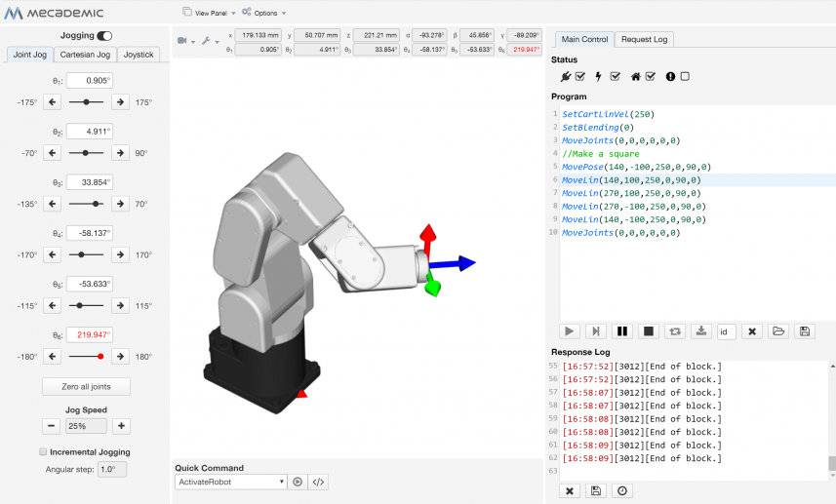Click the theta 1 slider
This screenshot has height=504, width=836.
(x=86, y=101)
